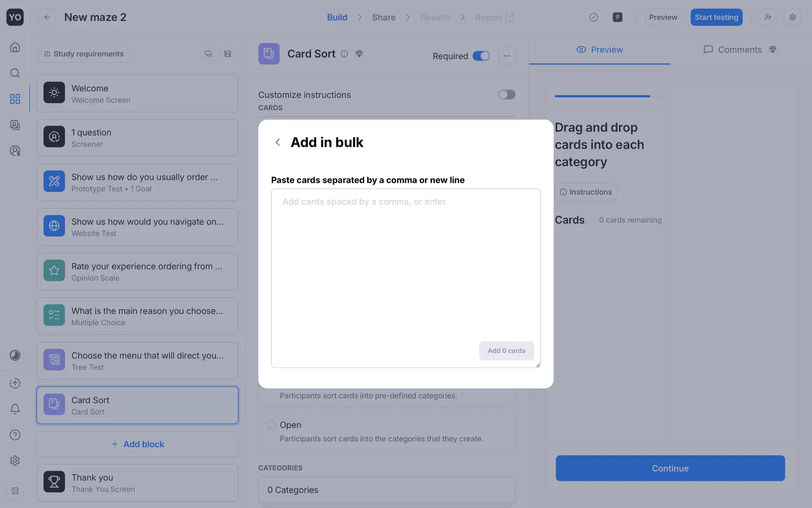Open settings gear in top right
The image size is (812, 508).
click(x=792, y=17)
